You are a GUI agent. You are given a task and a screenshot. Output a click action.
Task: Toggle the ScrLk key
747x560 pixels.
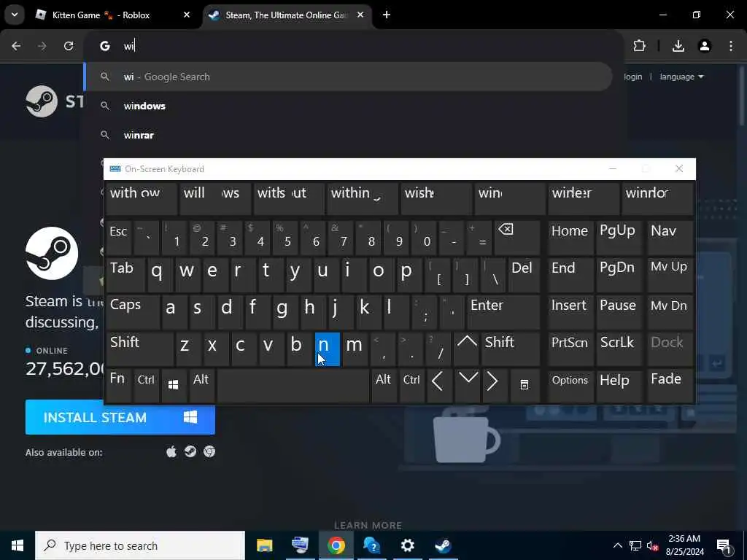pyautogui.click(x=619, y=349)
